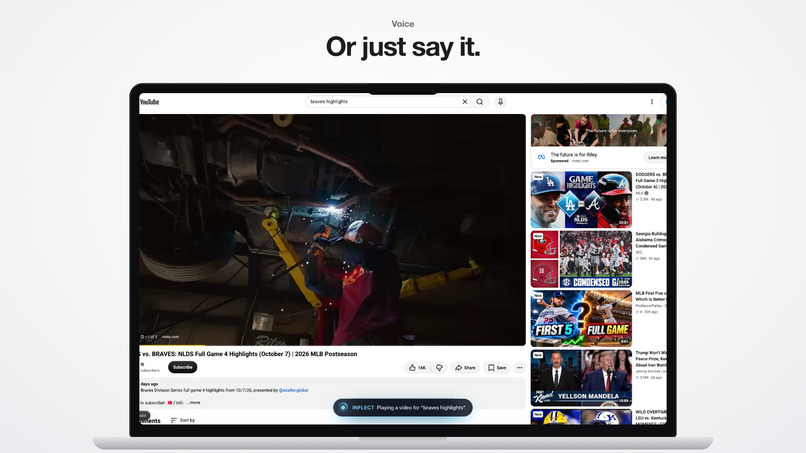The image size is (806, 453).
Task: Open the three-dot settings menu in header
Action: click(x=652, y=102)
